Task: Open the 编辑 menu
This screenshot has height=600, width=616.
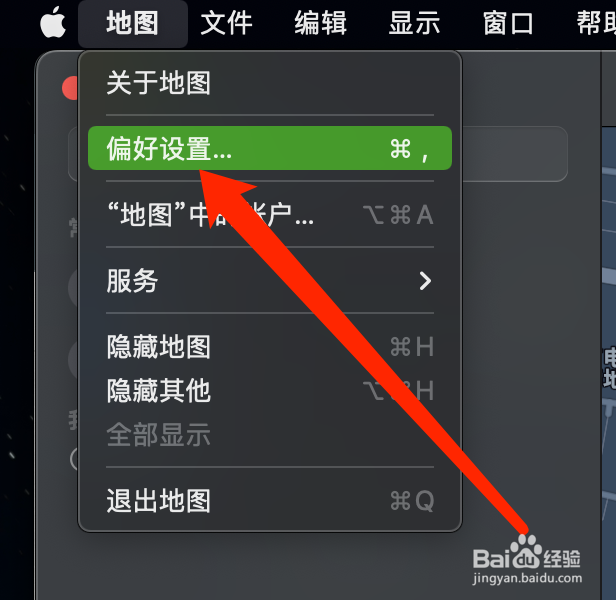Action: pyautogui.click(x=321, y=23)
